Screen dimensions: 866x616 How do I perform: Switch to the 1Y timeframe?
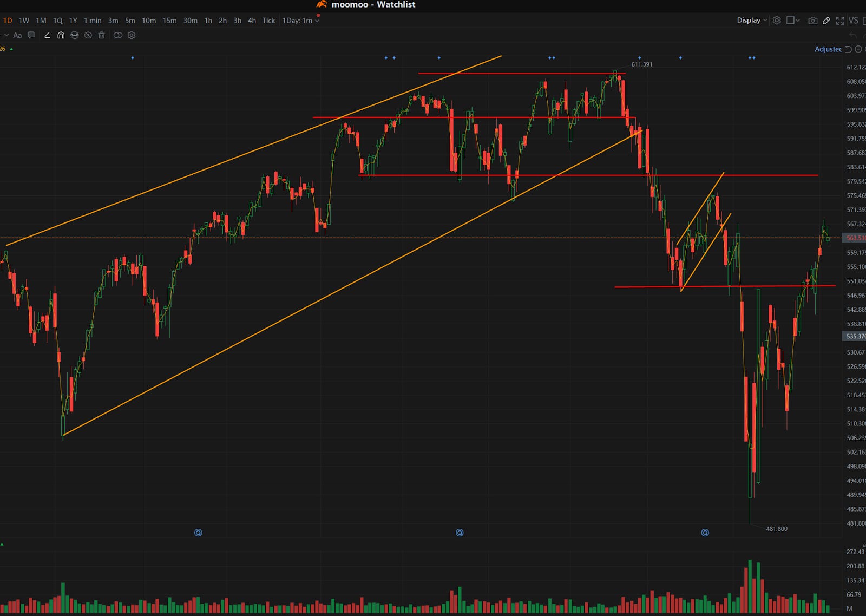73,21
